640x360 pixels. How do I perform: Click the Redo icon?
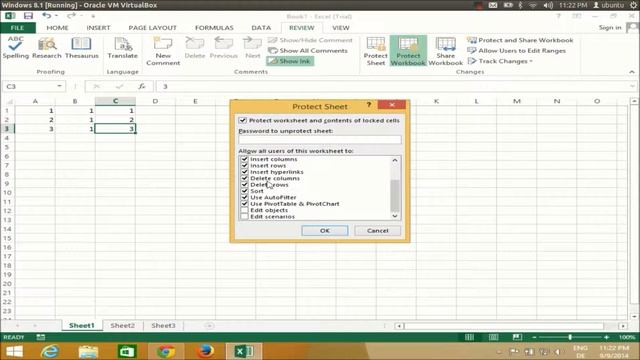71,16
